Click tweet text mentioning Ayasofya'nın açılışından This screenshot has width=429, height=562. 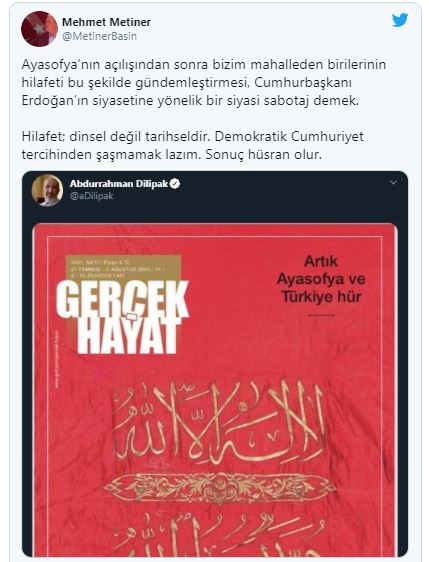click(204, 82)
